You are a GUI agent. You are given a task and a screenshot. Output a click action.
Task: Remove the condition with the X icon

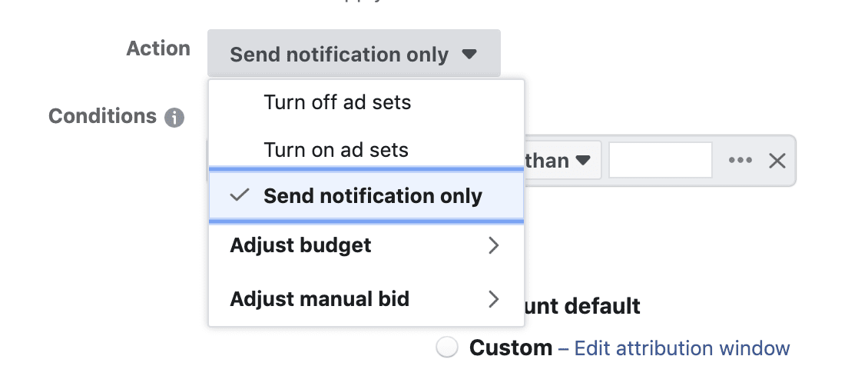coord(777,161)
